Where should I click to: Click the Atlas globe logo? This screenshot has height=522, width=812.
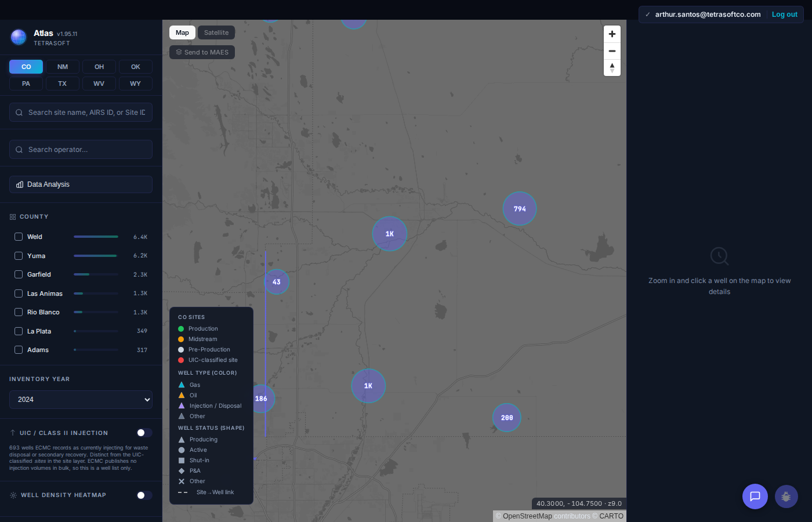tap(19, 37)
